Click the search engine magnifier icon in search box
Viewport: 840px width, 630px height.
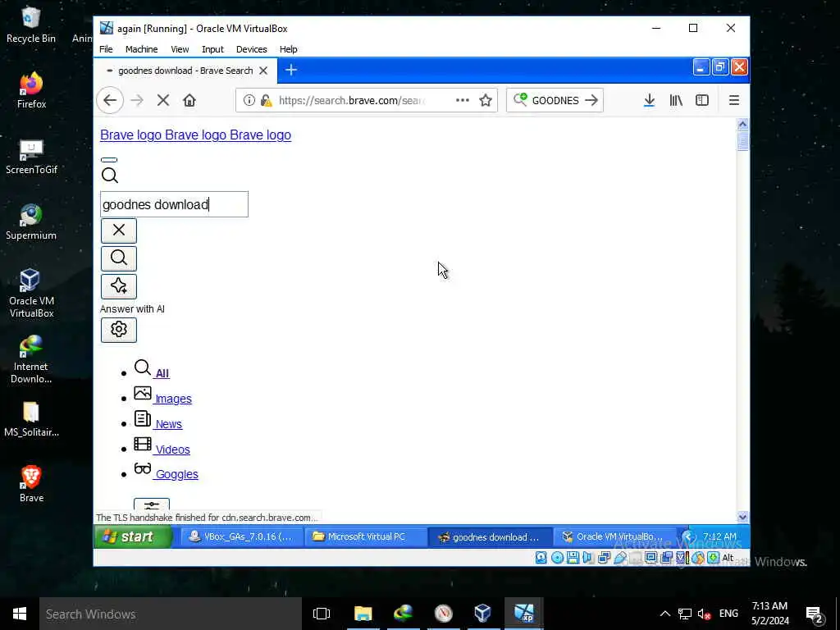click(520, 99)
